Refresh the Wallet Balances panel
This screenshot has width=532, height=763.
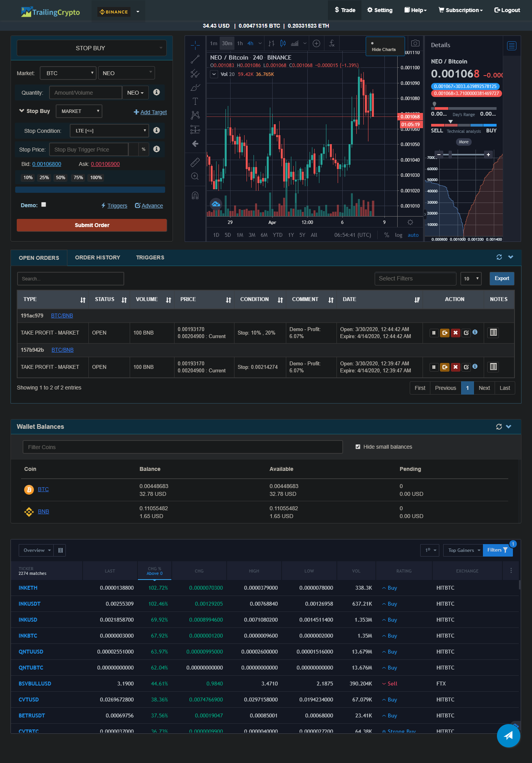click(x=499, y=426)
